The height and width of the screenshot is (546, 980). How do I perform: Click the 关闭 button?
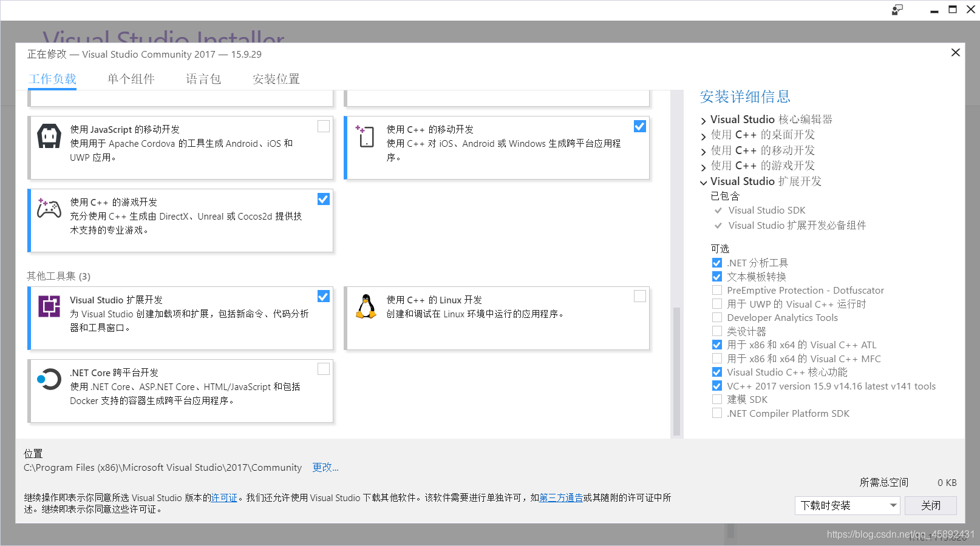tap(931, 505)
